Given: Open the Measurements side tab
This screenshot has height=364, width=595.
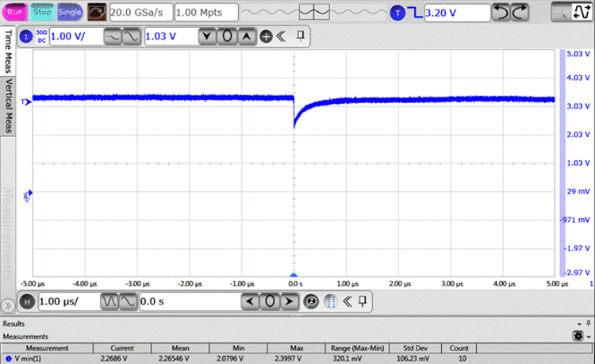Looking at the screenshot, I should (8, 234).
